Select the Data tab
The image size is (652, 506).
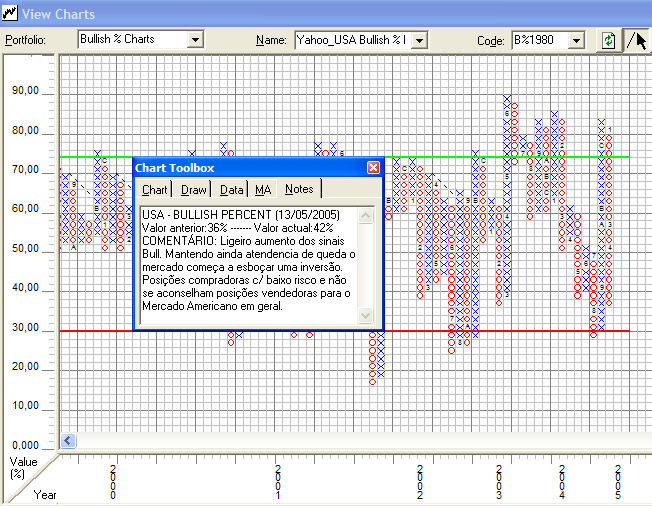tap(231, 190)
